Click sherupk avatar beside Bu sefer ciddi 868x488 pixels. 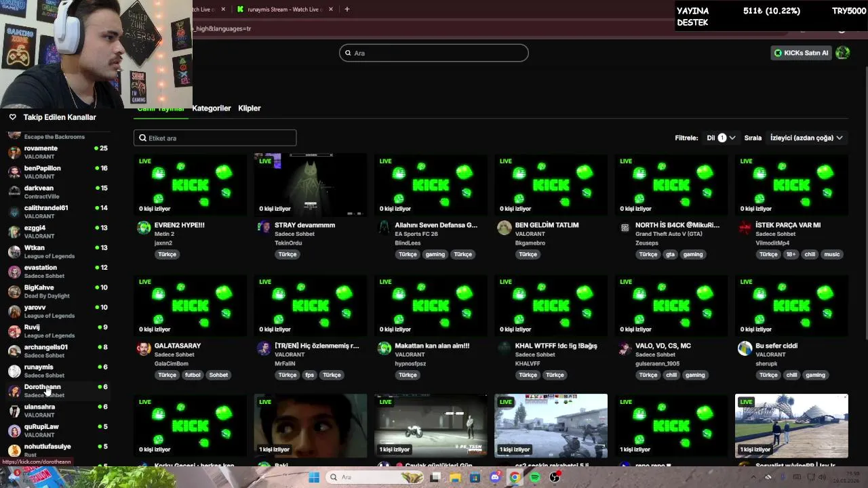[745, 348]
